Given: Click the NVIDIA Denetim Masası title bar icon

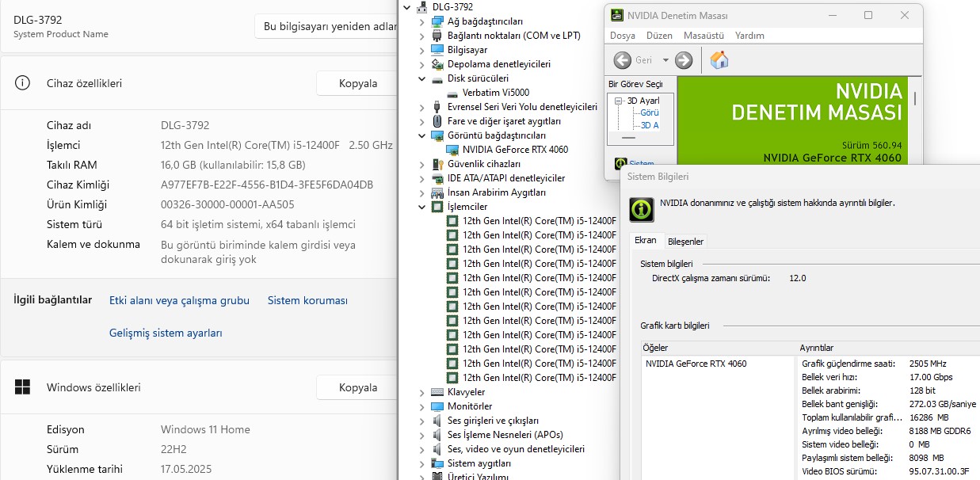Looking at the screenshot, I should tap(617, 15).
